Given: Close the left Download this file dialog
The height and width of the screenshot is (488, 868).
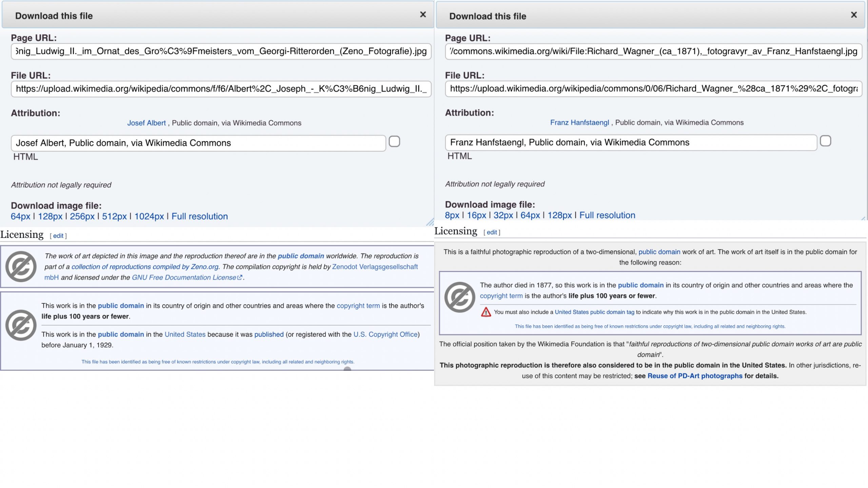Looking at the screenshot, I should pyautogui.click(x=423, y=15).
